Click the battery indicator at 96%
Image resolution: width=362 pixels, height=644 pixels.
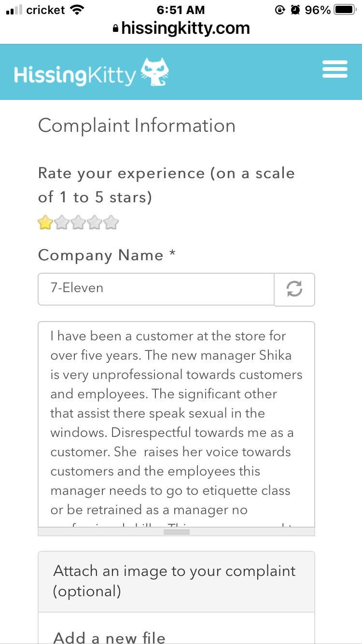click(x=344, y=9)
